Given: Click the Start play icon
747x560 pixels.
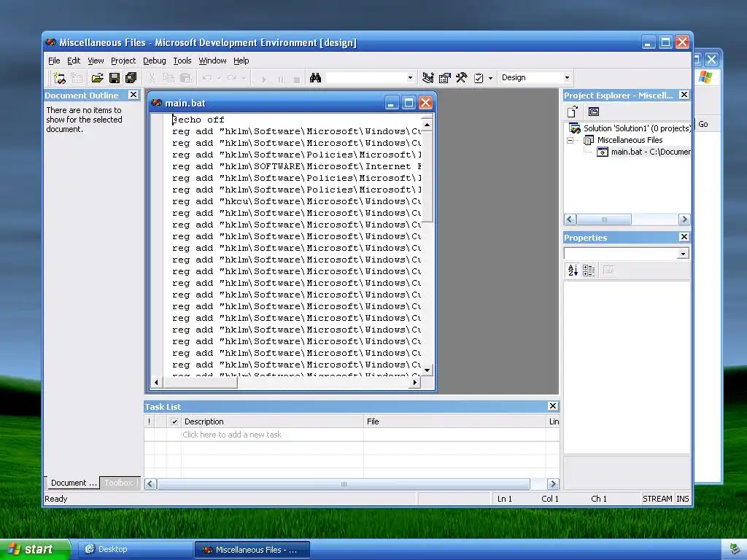Looking at the screenshot, I should pos(264,79).
